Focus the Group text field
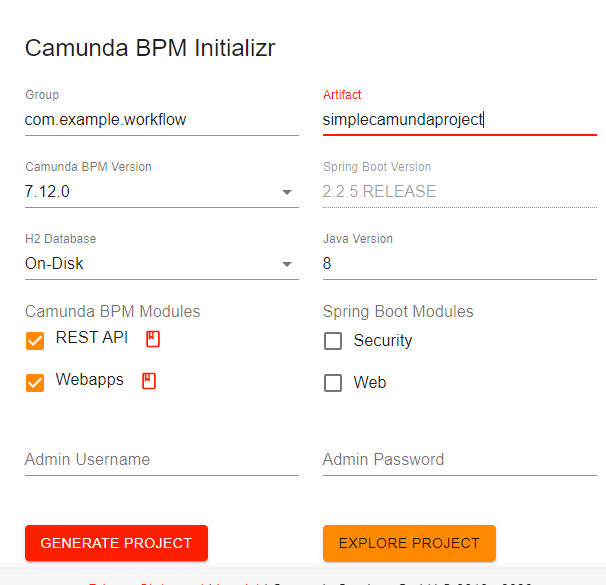 click(160, 120)
